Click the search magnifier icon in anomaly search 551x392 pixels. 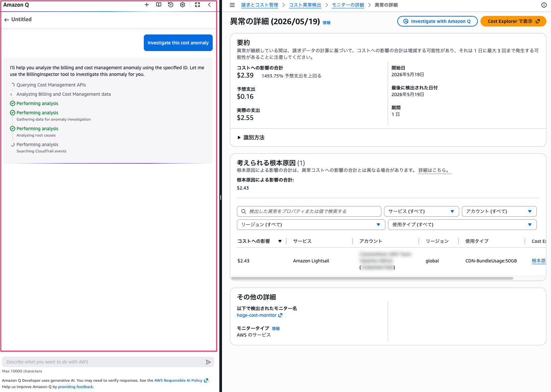[244, 211]
